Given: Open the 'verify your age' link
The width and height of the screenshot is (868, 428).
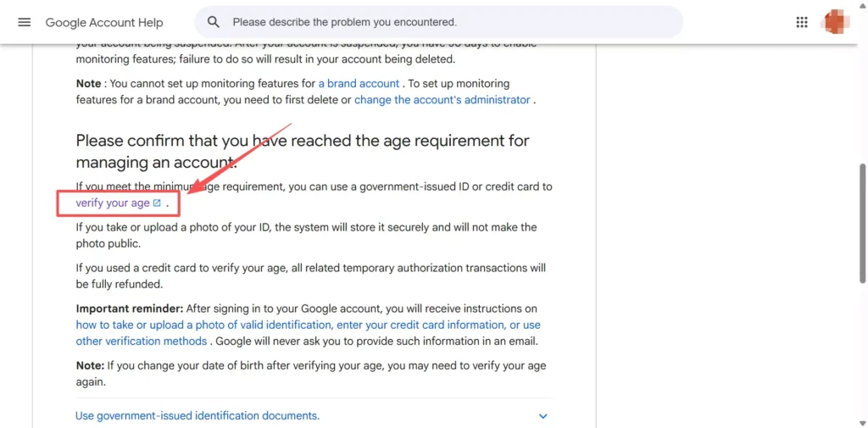Looking at the screenshot, I should point(112,203).
